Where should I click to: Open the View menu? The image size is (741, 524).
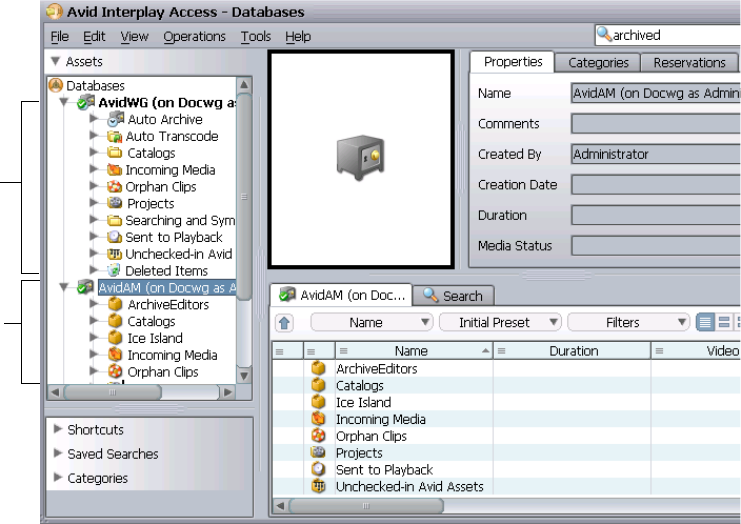(x=134, y=36)
